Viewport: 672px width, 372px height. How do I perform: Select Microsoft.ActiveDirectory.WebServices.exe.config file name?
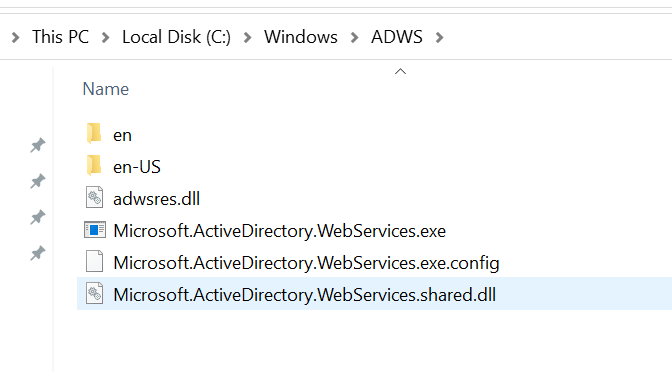coord(306,263)
